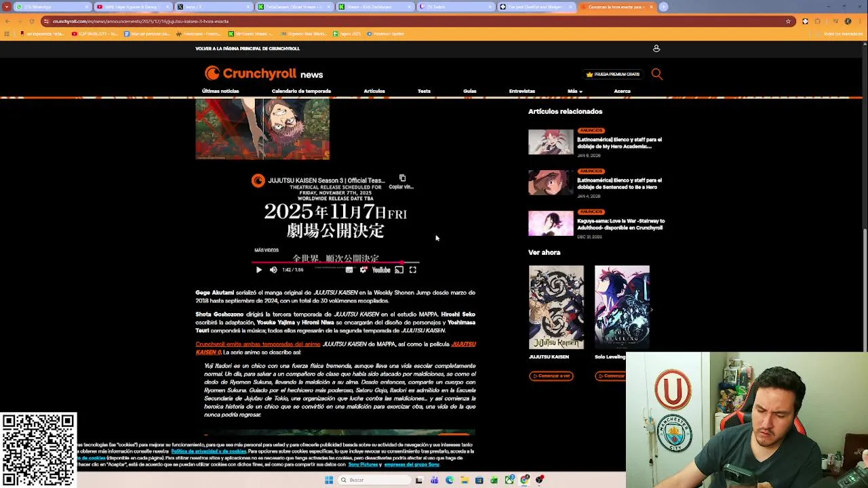Go to the Crunchyroll news logo home

pos(264,73)
